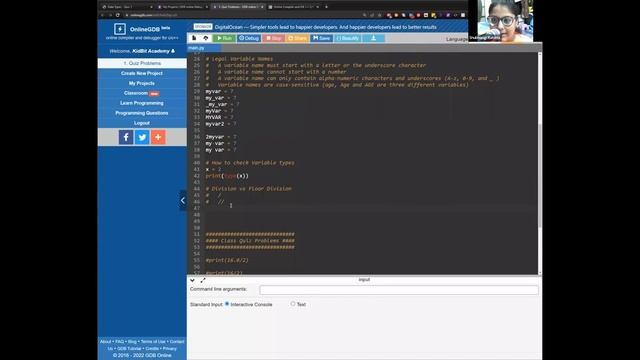The height and width of the screenshot is (360, 640).
Task: Collapse the sidebar with the left chevron
Action: (183, 200)
